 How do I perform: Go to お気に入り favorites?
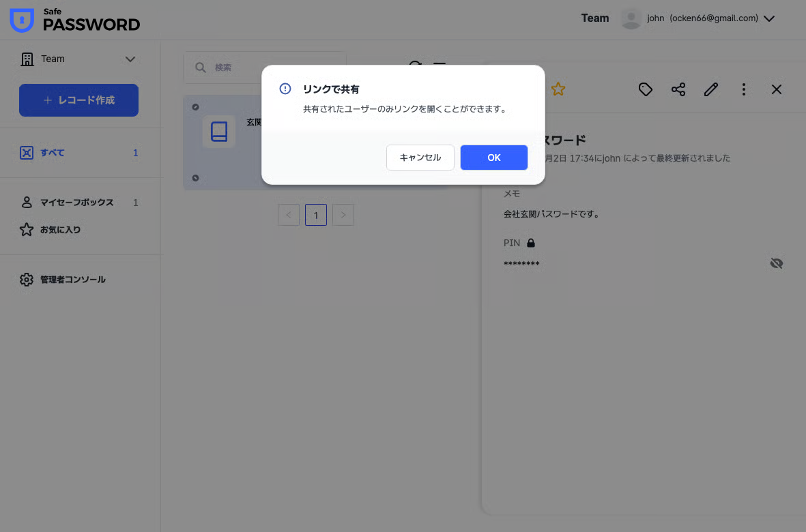coord(60,230)
